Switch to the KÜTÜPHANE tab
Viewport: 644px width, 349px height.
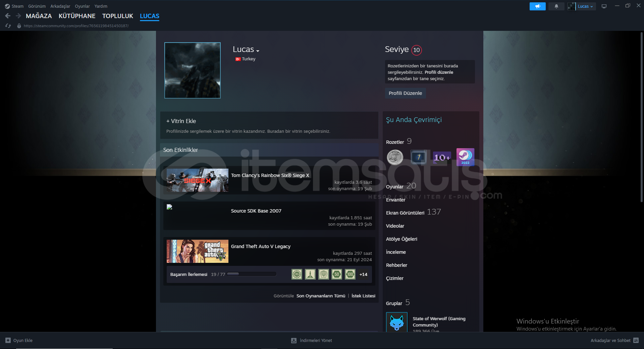77,16
